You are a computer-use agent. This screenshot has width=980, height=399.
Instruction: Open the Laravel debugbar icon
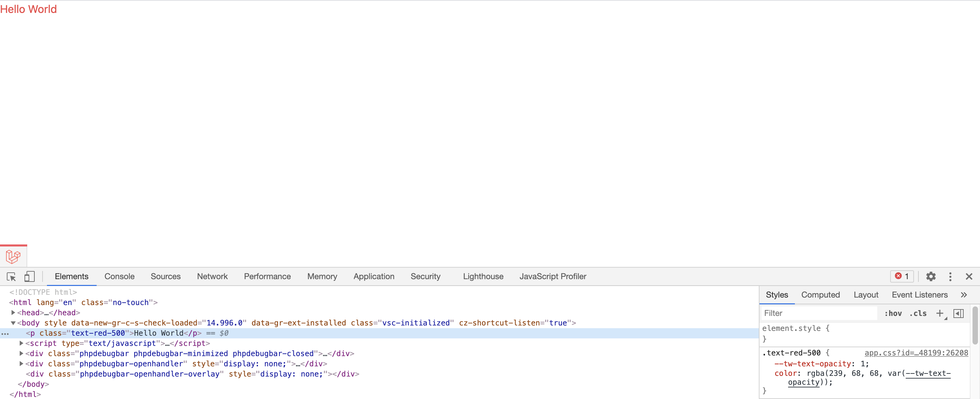pos(13,257)
